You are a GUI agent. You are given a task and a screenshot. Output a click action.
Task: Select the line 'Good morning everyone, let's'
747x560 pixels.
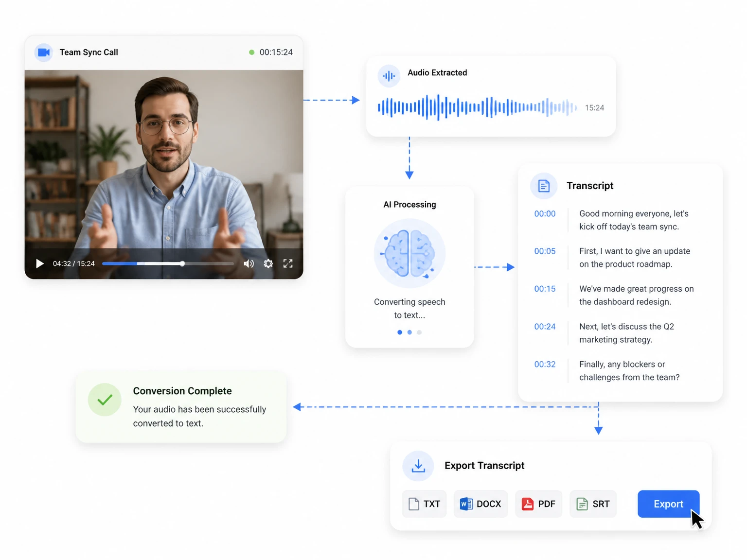[634, 213]
